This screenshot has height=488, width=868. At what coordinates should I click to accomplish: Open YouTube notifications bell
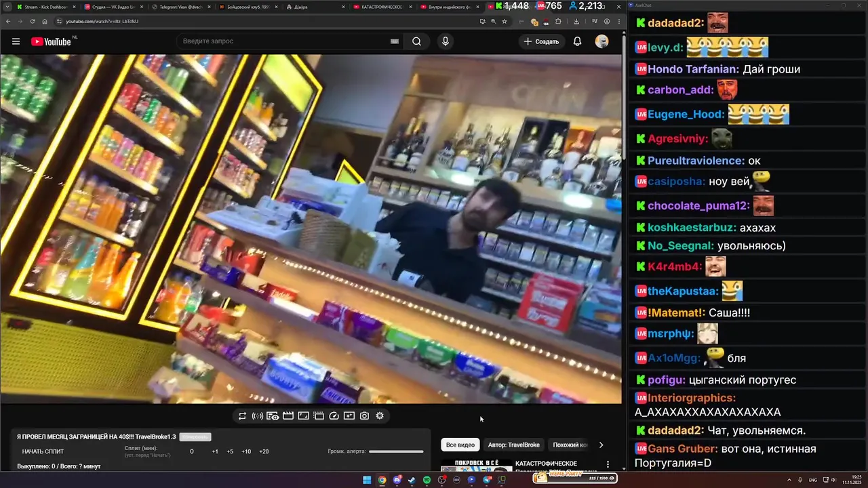tap(577, 41)
